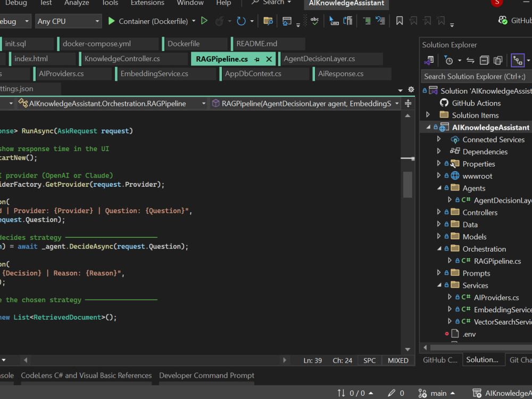This screenshot has height=399, width=532.
Task: Open the Developer Command Prompt panel tab
Action: click(x=206, y=376)
